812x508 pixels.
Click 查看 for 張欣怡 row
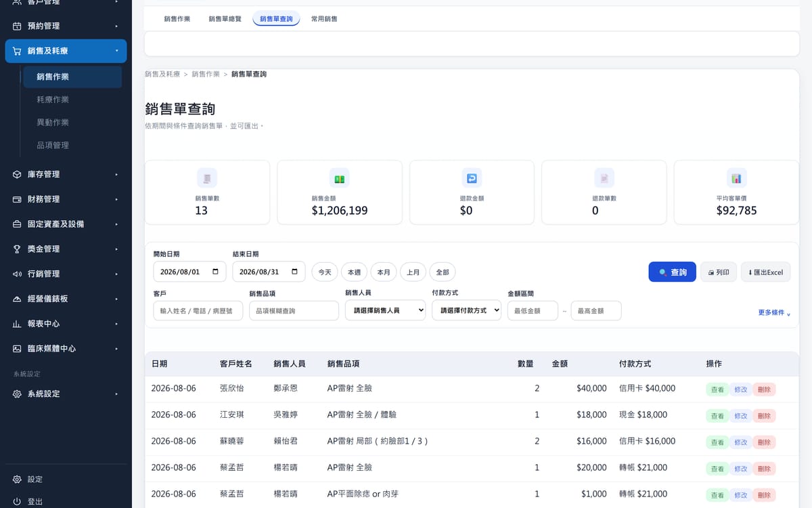[x=717, y=389]
